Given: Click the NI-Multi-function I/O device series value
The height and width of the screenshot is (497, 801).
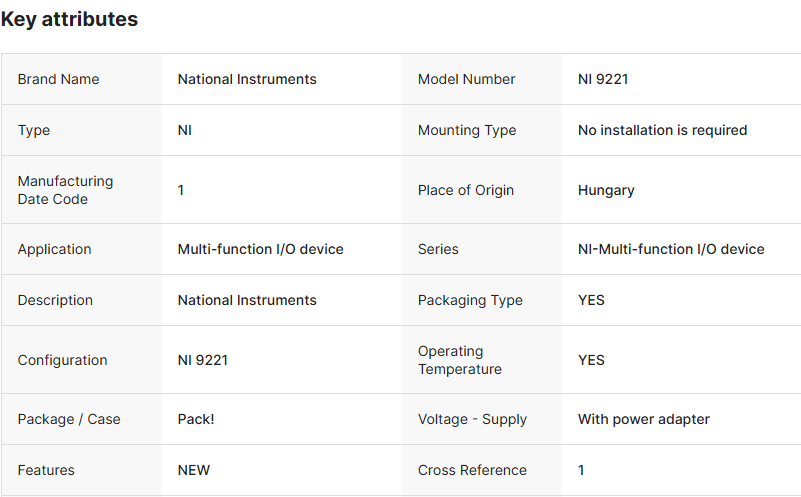Looking at the screenshot, I should (x=671, y=249).
